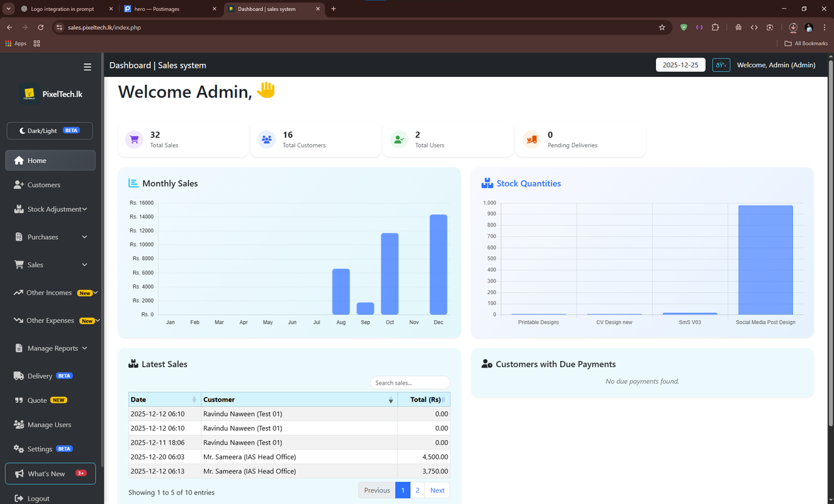Click the August sales bar
Image resolution: width=834 pixels, height=504 pixels.
[341, 291]
